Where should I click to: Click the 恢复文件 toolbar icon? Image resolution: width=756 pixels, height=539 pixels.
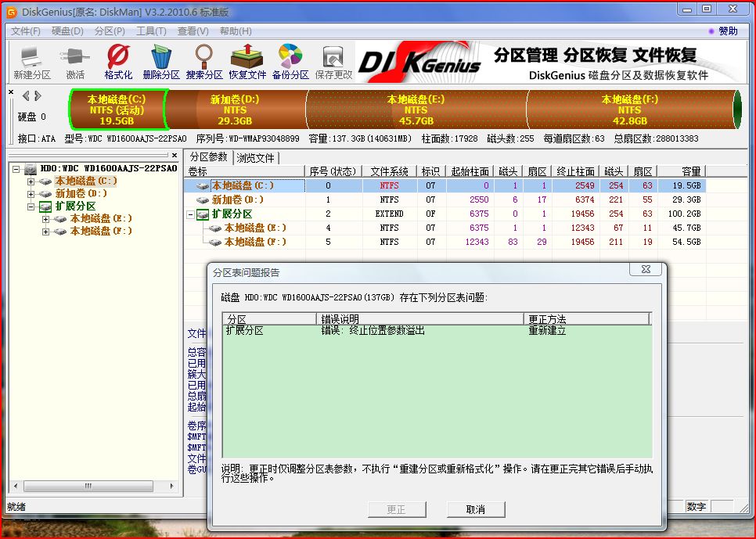247,63
